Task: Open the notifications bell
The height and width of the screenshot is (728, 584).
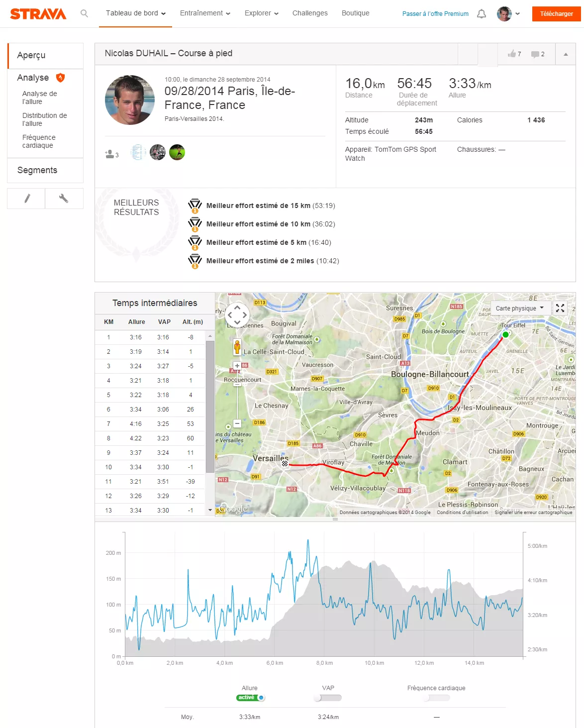Action: pos(481,14)
